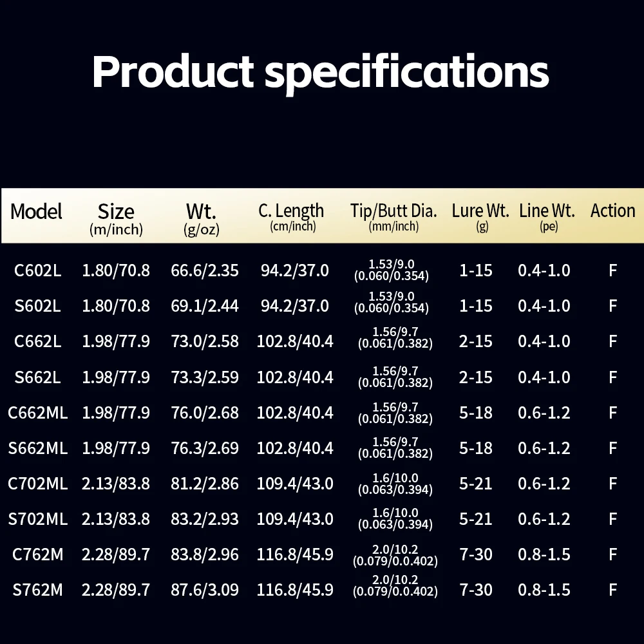
Task: Click the 109.4/43.0 length for S702ML
Action: [x=295, y=519]
